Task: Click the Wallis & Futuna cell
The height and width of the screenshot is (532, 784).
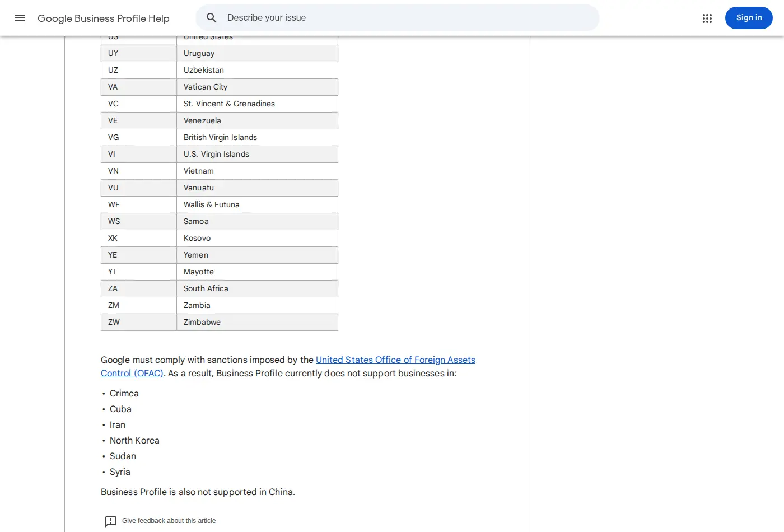Action: coord(257,204)
